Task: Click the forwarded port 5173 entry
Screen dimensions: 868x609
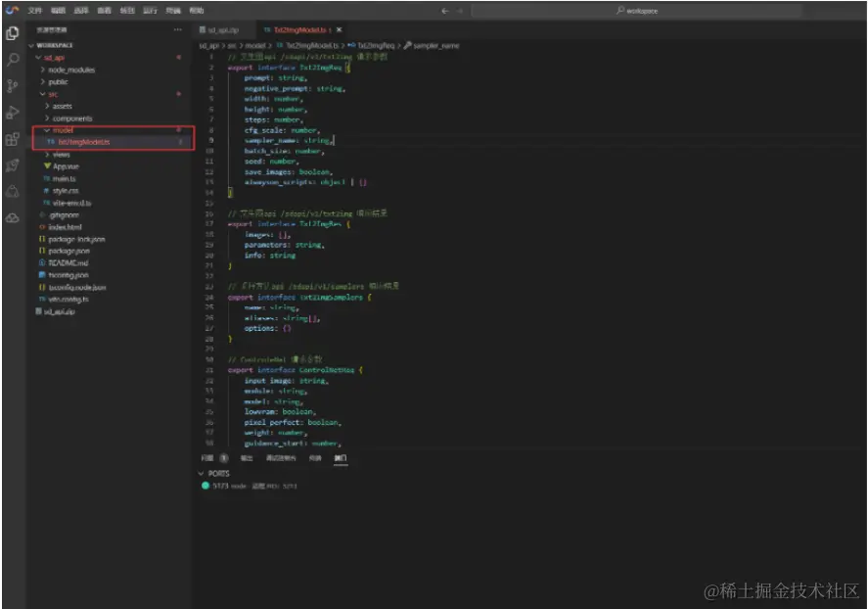Action: point(255,486)
